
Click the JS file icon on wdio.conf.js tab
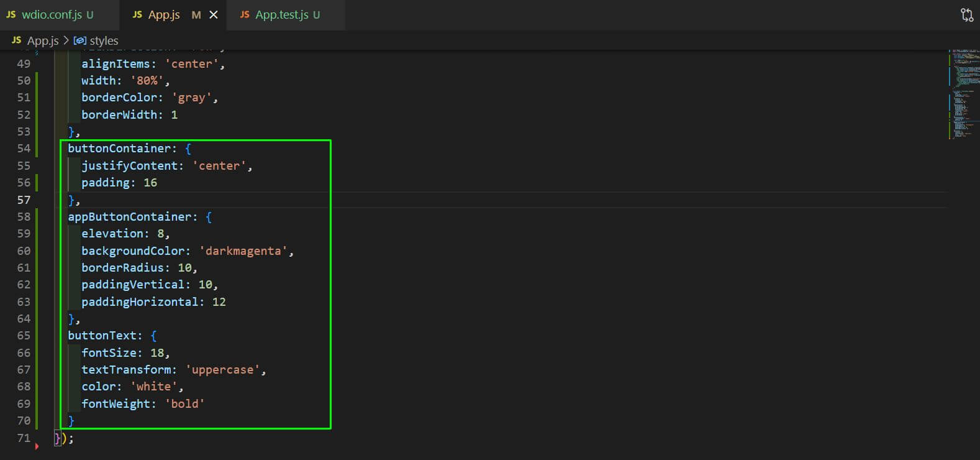[11, 14]
